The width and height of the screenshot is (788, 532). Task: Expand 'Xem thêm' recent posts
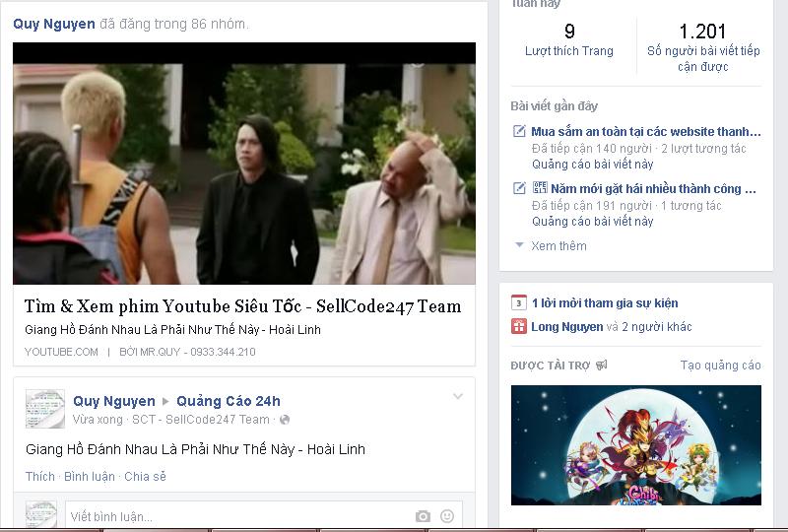[x=558, y=246]
